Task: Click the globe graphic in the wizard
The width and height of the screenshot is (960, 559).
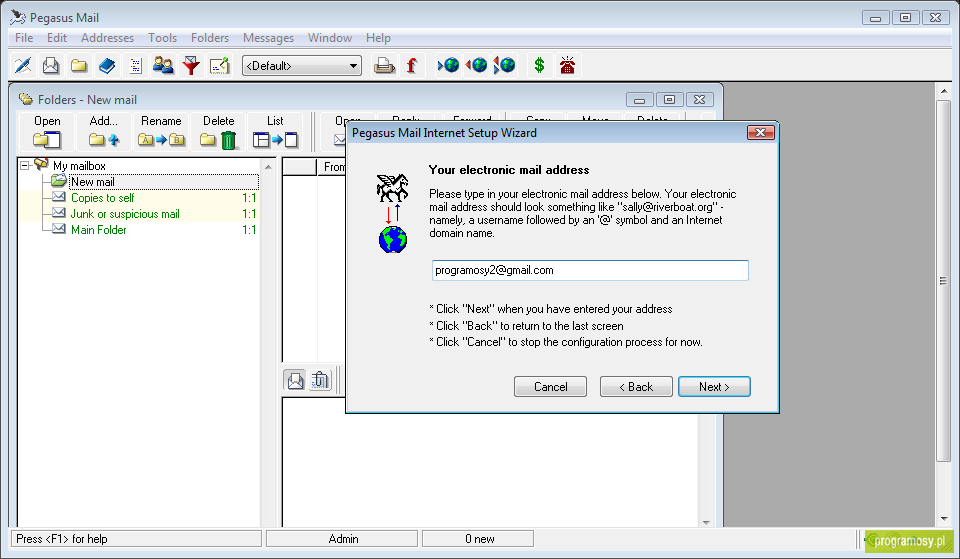Action: 393,239
